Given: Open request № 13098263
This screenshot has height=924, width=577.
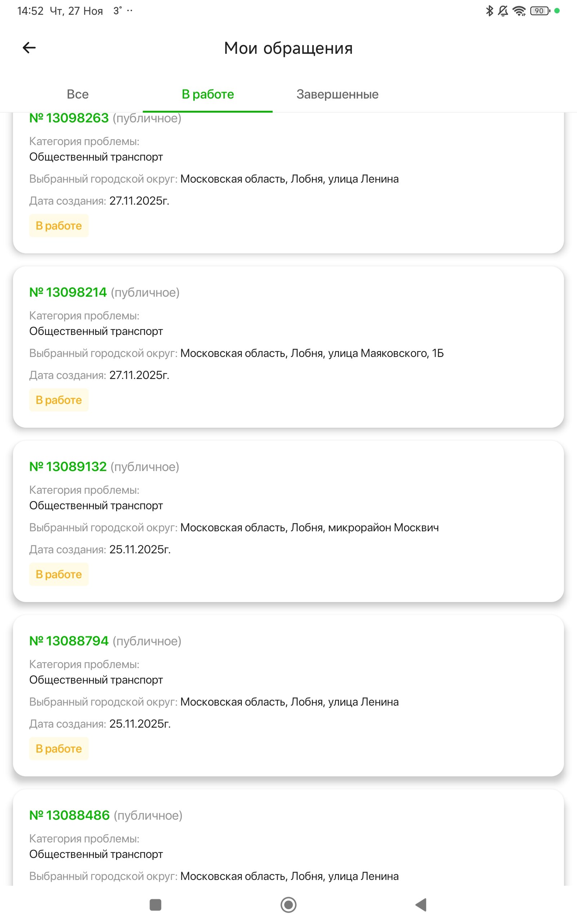Looking at the screenshot, I should click(70, 118).
